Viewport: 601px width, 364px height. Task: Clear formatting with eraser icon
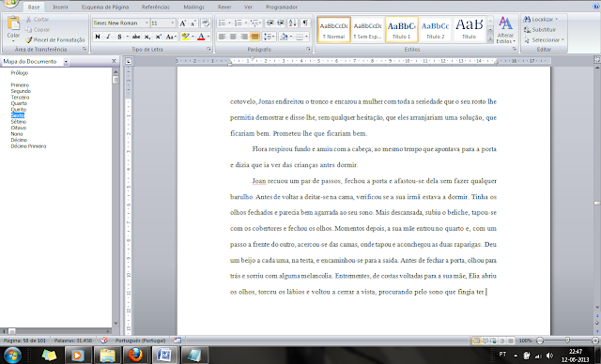pyautogui.click(x=206, y=23)
